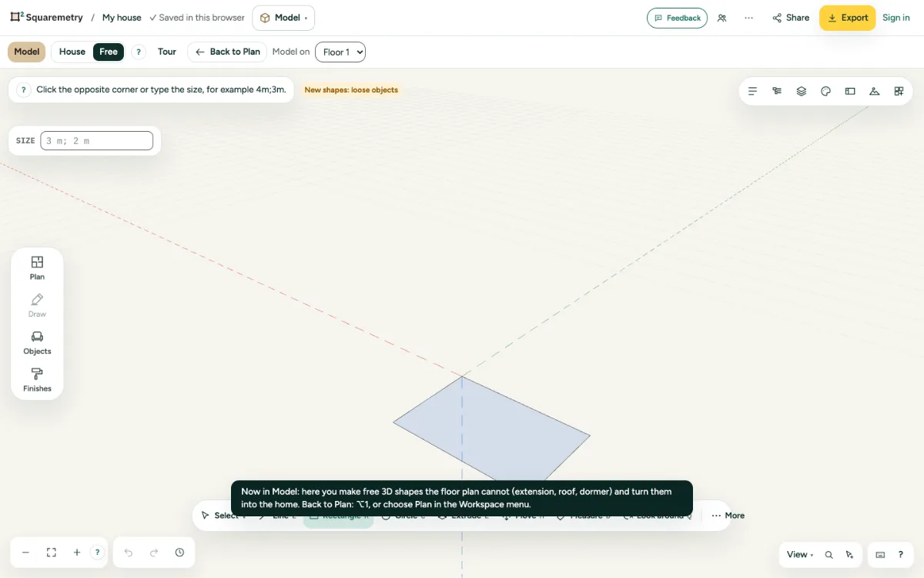Click the undo arrow
This screenshot has width=924, height=578.
[x=129, y=553]
